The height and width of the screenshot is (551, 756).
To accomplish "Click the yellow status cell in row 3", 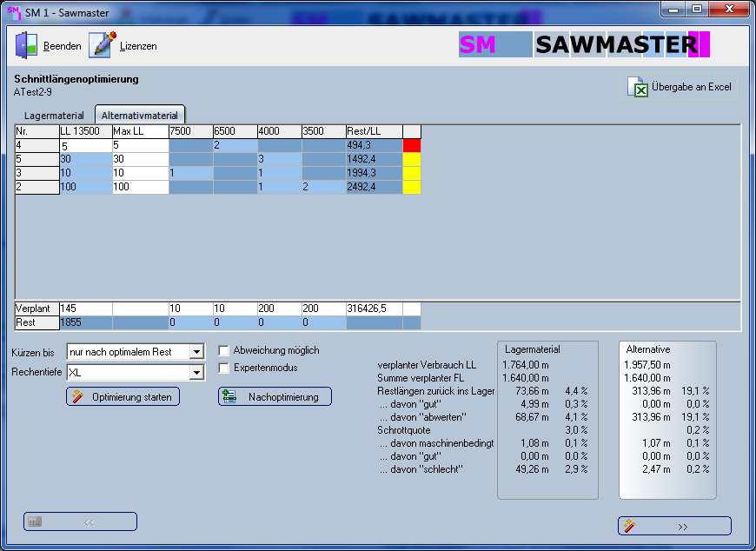I will pos(412,174).
